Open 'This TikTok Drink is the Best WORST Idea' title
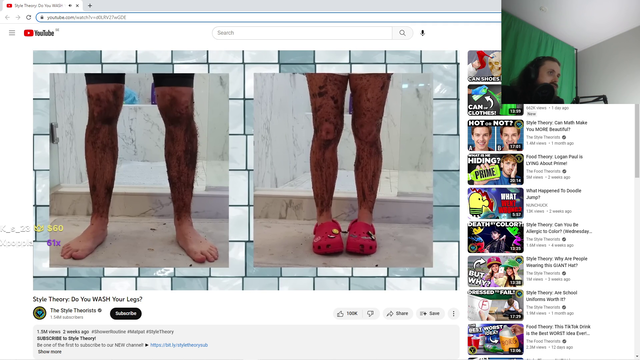Screen dimensions: 640x360 pos(558,330)
